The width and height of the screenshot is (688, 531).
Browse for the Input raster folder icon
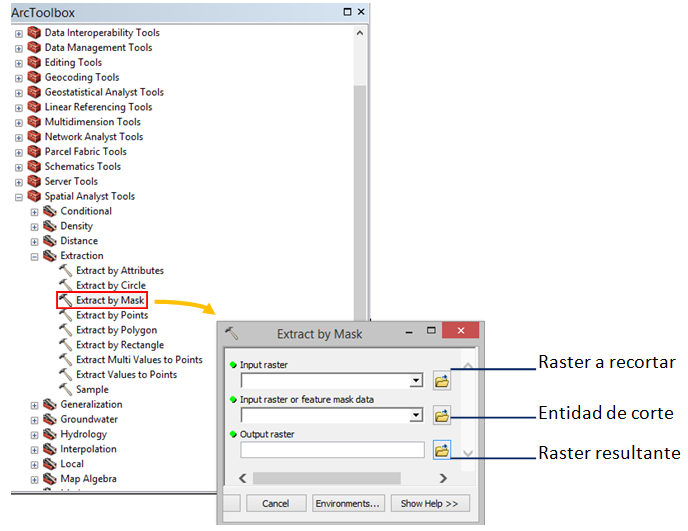coord(441,381)
